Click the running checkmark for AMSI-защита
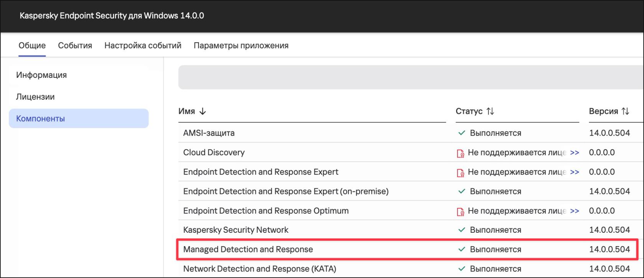This screenshot has width=644, height=278. [462, 133]
